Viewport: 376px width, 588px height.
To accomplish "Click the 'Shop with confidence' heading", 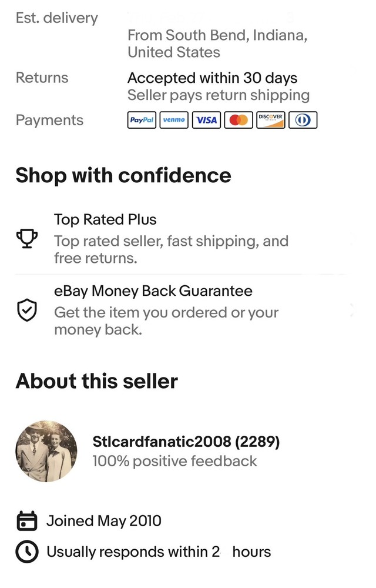I will coord(123,175).
